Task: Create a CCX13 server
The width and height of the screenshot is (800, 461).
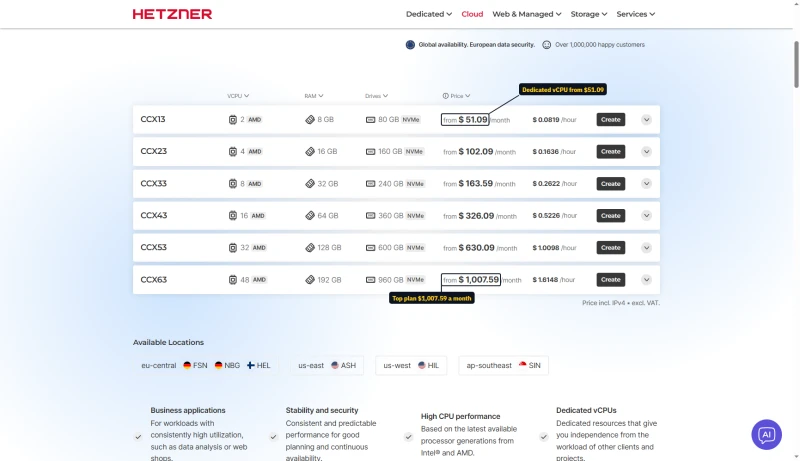Action: click(611, 120)
